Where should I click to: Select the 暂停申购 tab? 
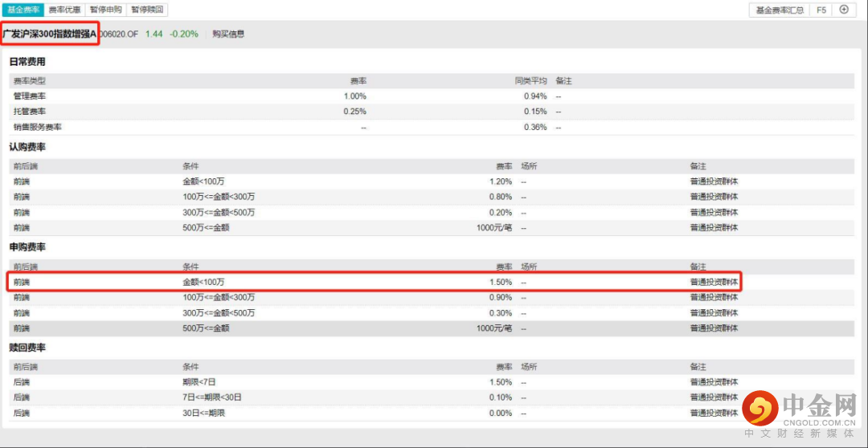(106, 10)
